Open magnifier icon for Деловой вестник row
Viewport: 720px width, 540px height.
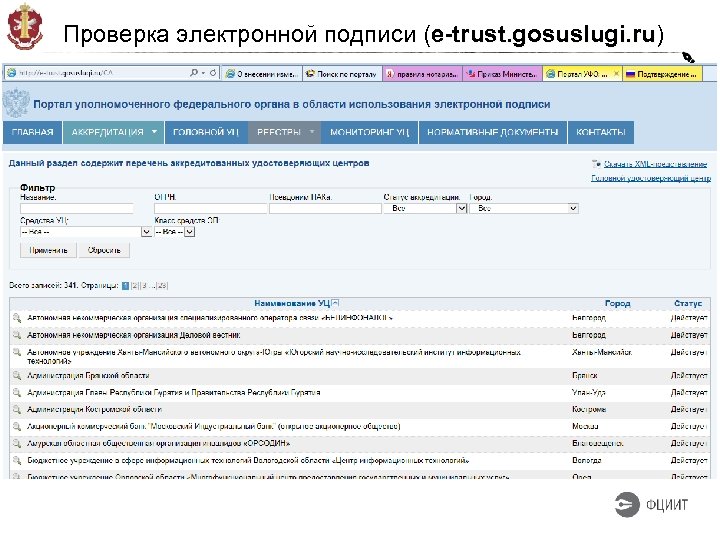[x=17, y=335]
